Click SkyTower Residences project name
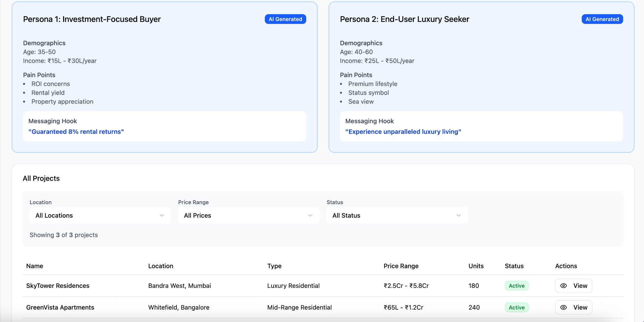Viewport: 644px width, 322px height. (58, 286)
